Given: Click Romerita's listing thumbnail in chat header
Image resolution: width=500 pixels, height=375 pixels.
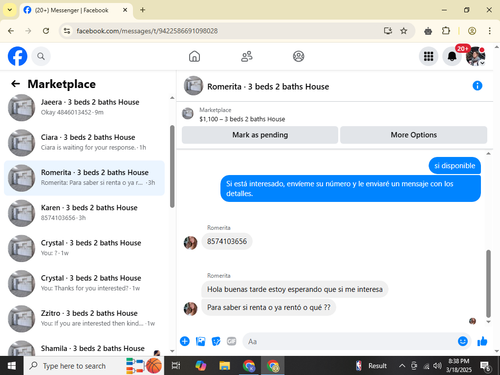Looking at the screenshot, I should 193,86.
